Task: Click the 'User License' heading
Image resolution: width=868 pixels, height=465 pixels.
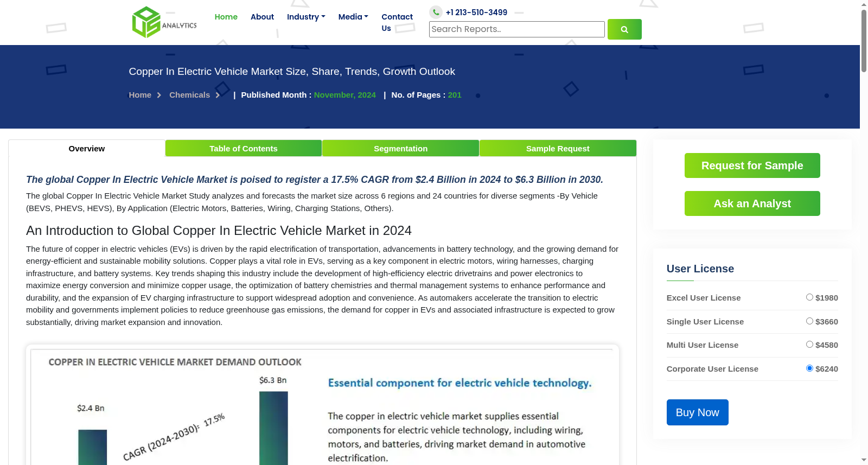Action: [700, 269]
